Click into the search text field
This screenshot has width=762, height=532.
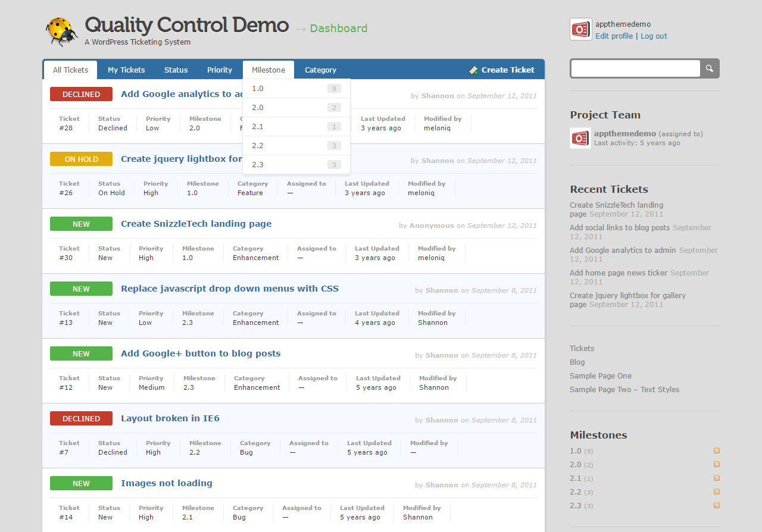tap(635, 68)
